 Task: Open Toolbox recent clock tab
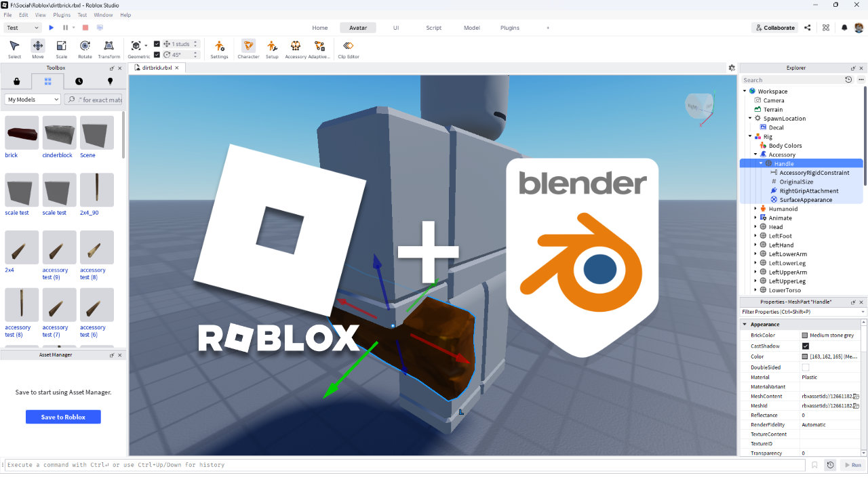pos(79,81)
